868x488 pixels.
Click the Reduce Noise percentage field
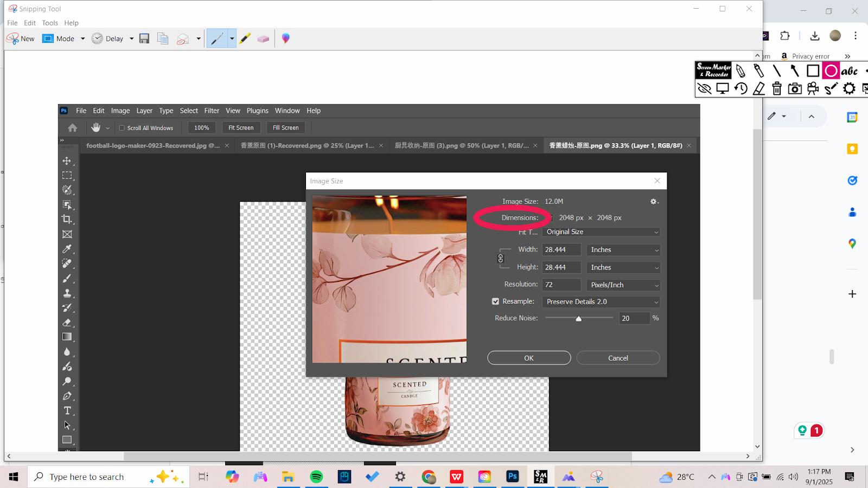coord(634,318)
